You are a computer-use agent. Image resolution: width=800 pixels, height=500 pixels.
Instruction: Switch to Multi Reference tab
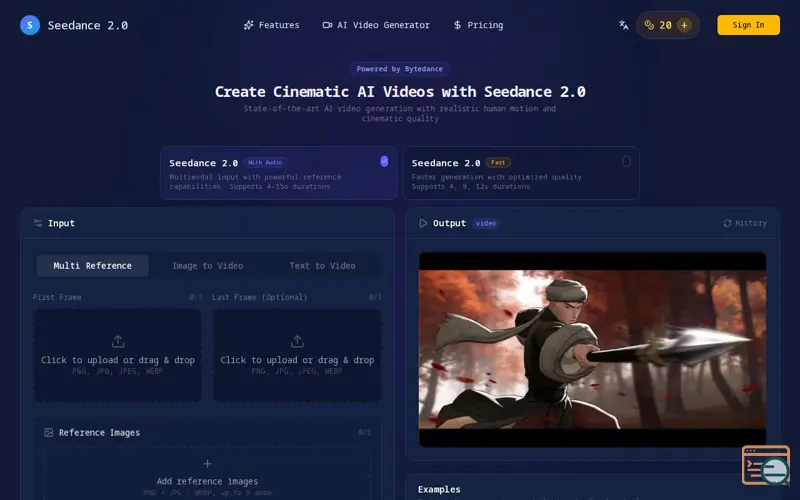(92, 265)
